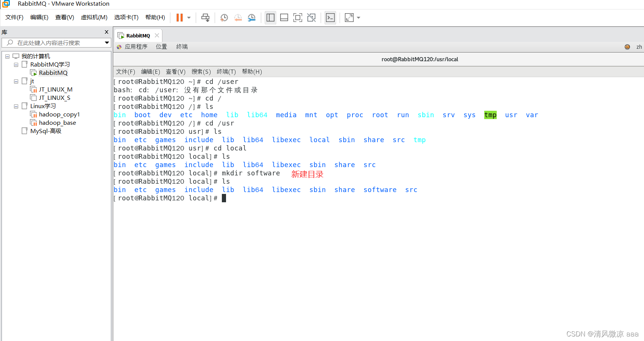
Task: Select hadoop_base virtual machine
Action: pyautogui.click(x=58, y=123)
